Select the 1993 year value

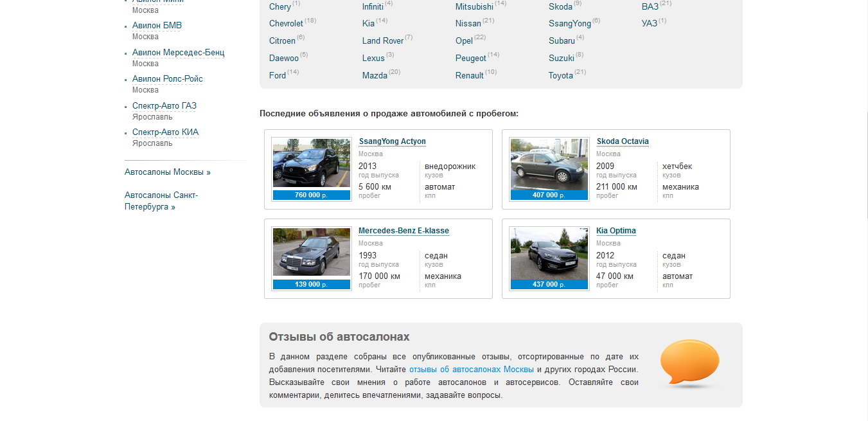click(x=368, y=255)
